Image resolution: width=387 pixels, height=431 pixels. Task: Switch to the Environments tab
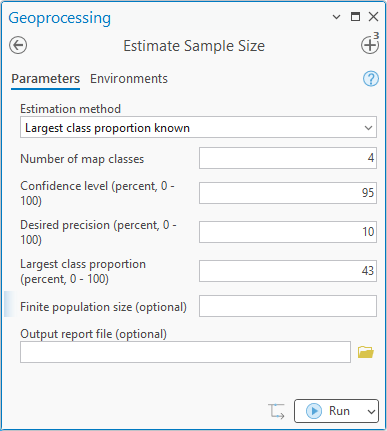point(129,79)
